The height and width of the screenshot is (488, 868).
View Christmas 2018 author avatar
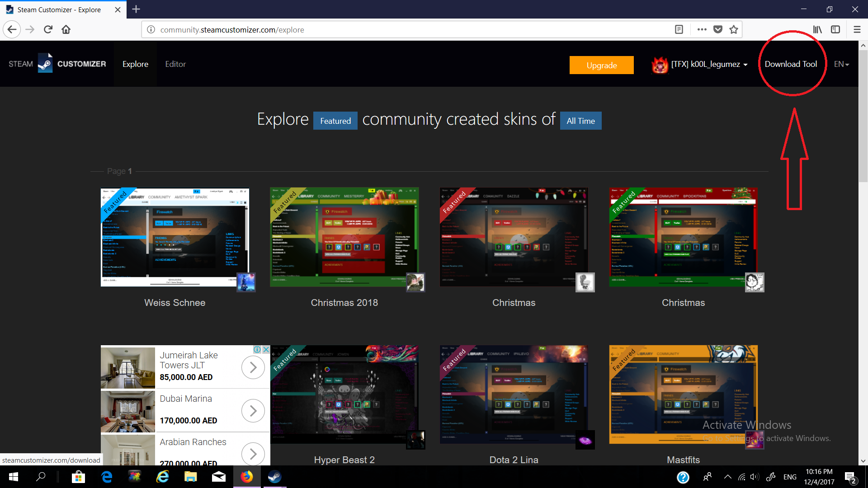click(x=415, y=282)
